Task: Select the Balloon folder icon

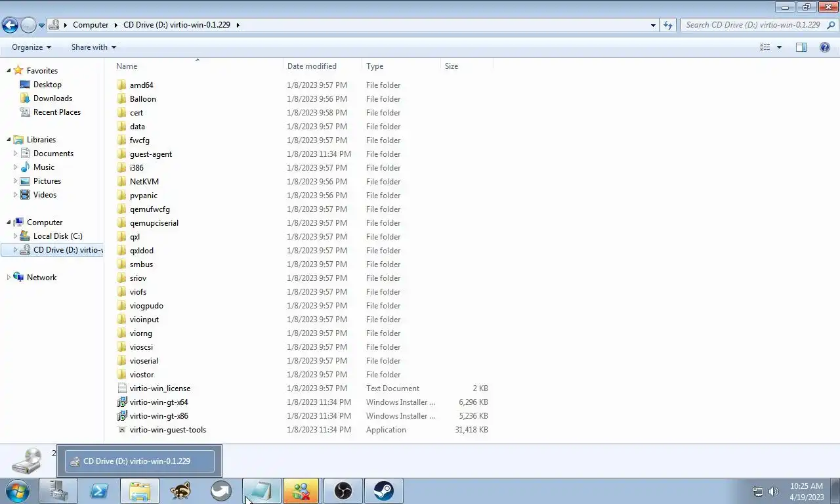Action: [121, 99]
